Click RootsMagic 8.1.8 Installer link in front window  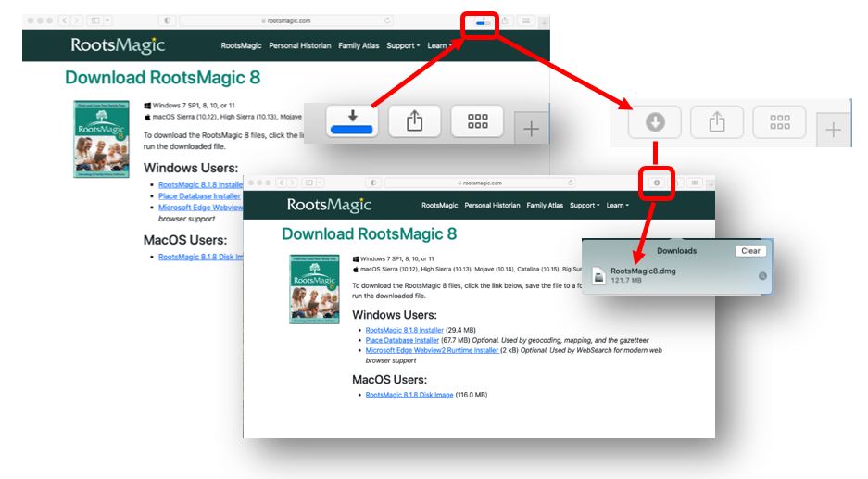(x=404, y=330)
